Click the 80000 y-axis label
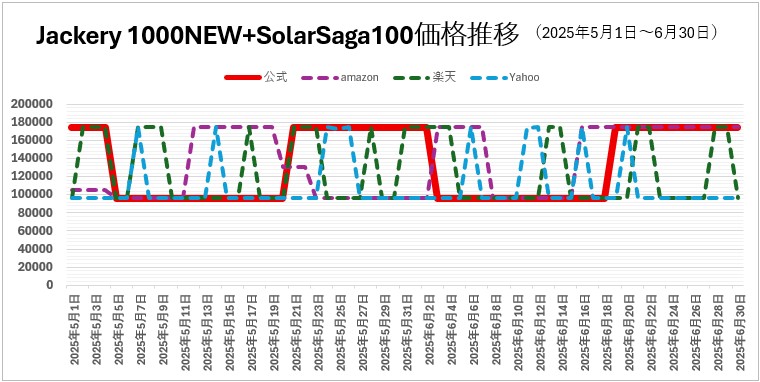 [35, 213]
